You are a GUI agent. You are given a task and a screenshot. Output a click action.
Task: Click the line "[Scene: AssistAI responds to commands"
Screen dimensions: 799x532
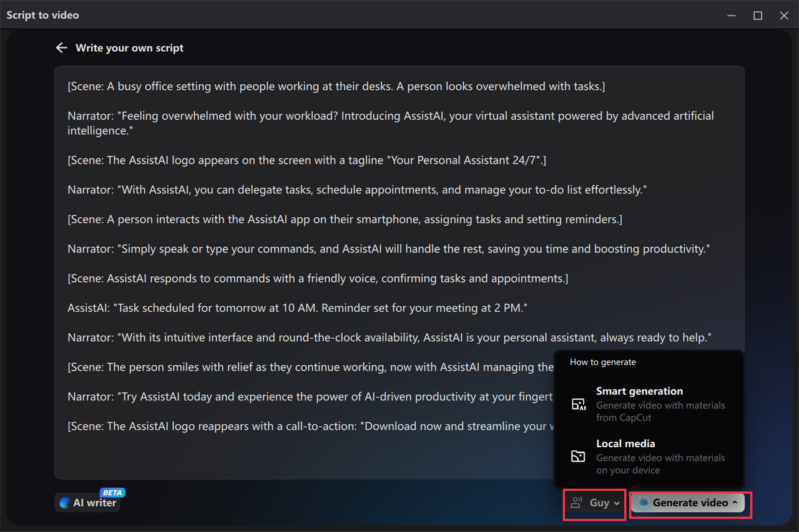pos(318,278)
